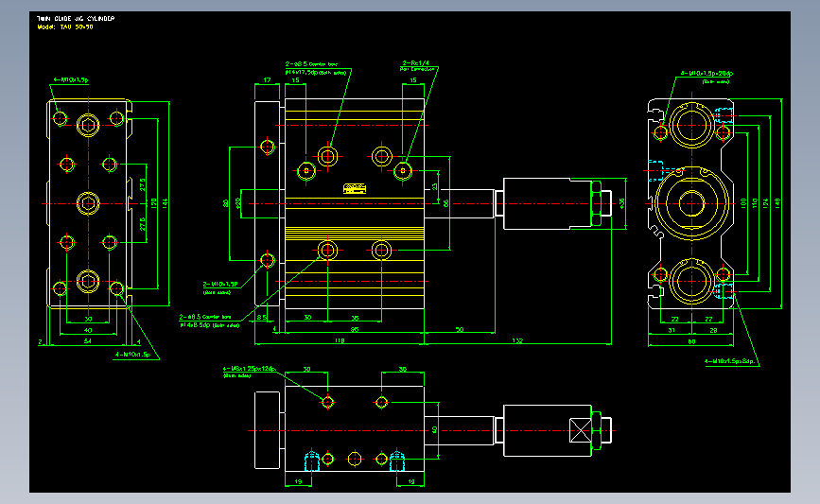Select the '148' overall height dimension
Image resolution: width=820 pixels, height=504 pixels.
[x=777, y=203]
